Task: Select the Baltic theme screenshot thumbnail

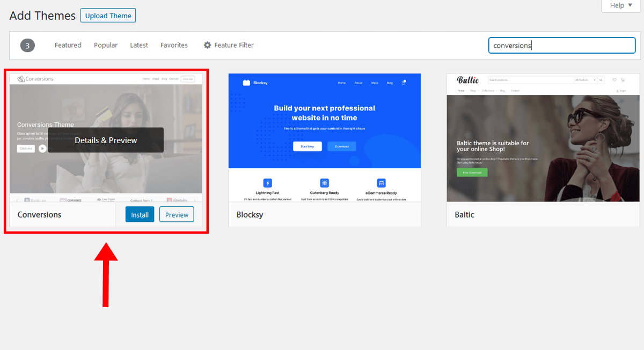Action: [x=543, y=138]
